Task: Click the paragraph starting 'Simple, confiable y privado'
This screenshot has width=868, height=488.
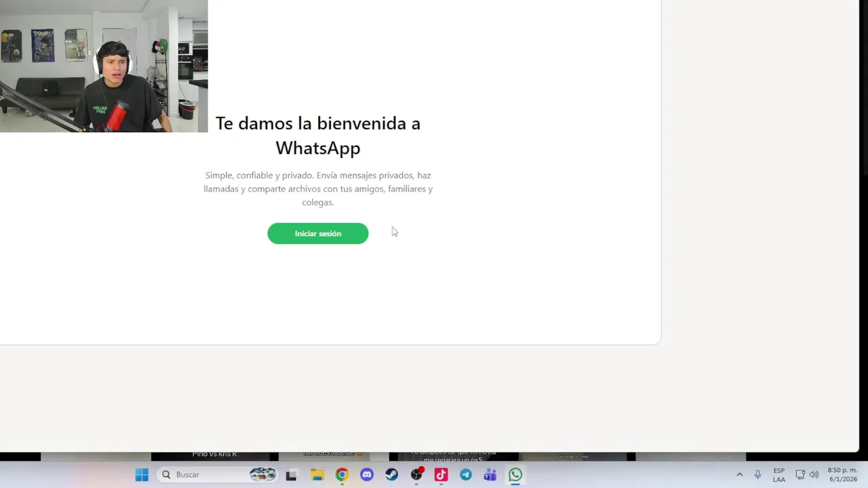Action: (318, 188)
